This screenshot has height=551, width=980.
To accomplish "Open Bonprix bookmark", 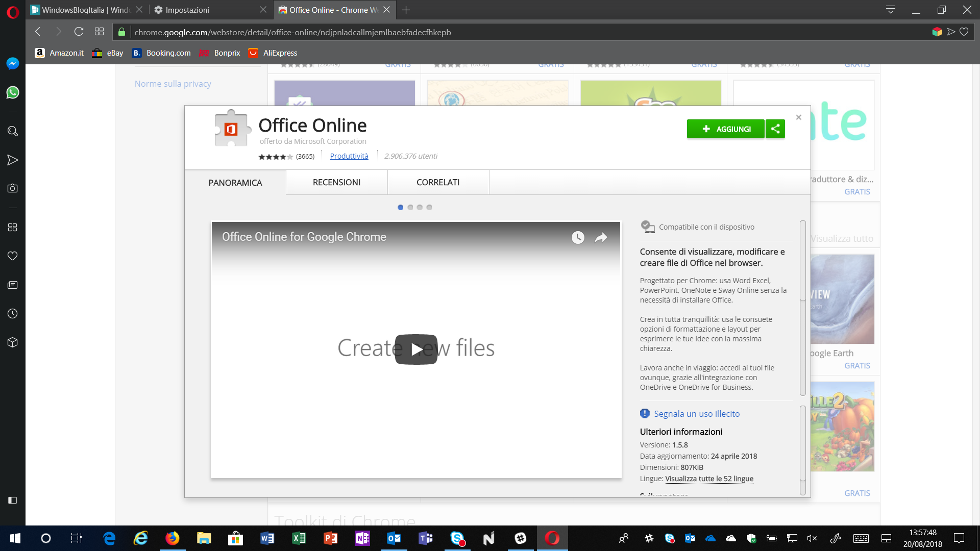I will pyautogui.click(x=219, y=53).
